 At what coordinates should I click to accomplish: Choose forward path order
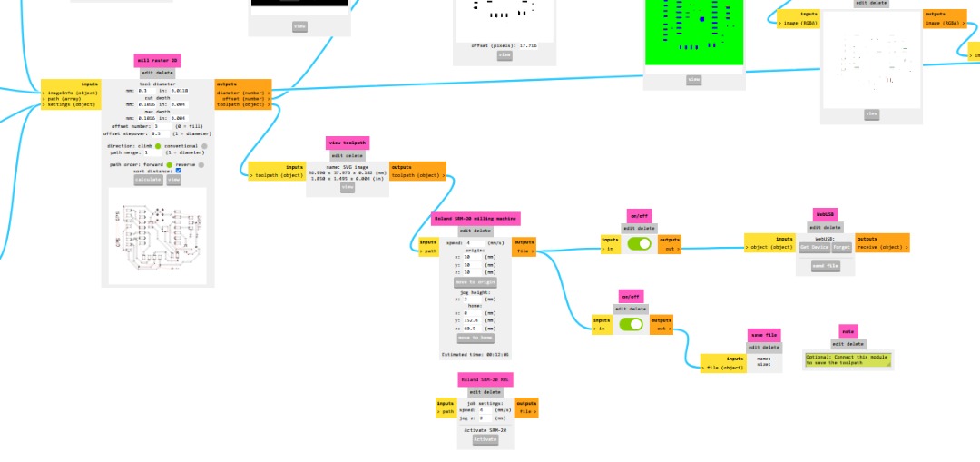click(169, 165)
